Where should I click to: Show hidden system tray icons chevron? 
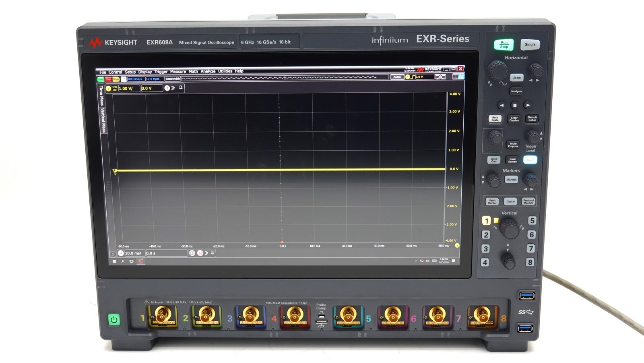(x=416, y=261)
